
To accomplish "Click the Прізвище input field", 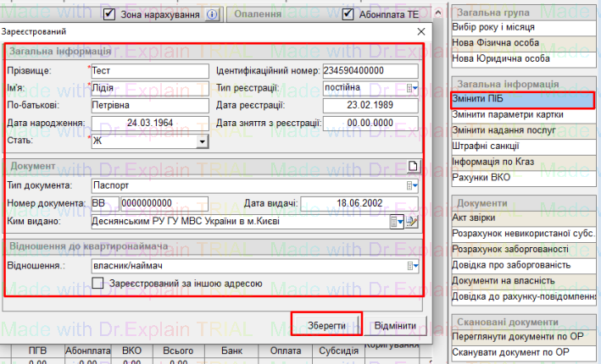I will coord(150,70).
